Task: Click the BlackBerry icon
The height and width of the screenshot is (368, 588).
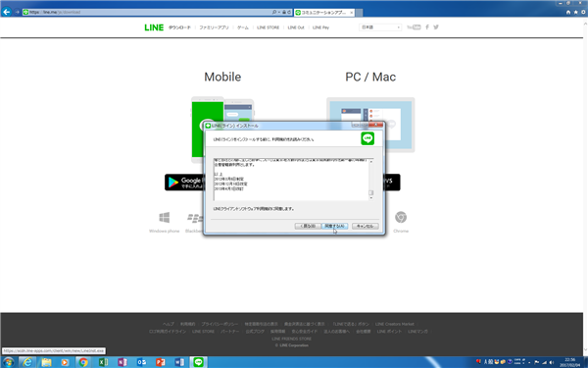Action: point(195,218)
